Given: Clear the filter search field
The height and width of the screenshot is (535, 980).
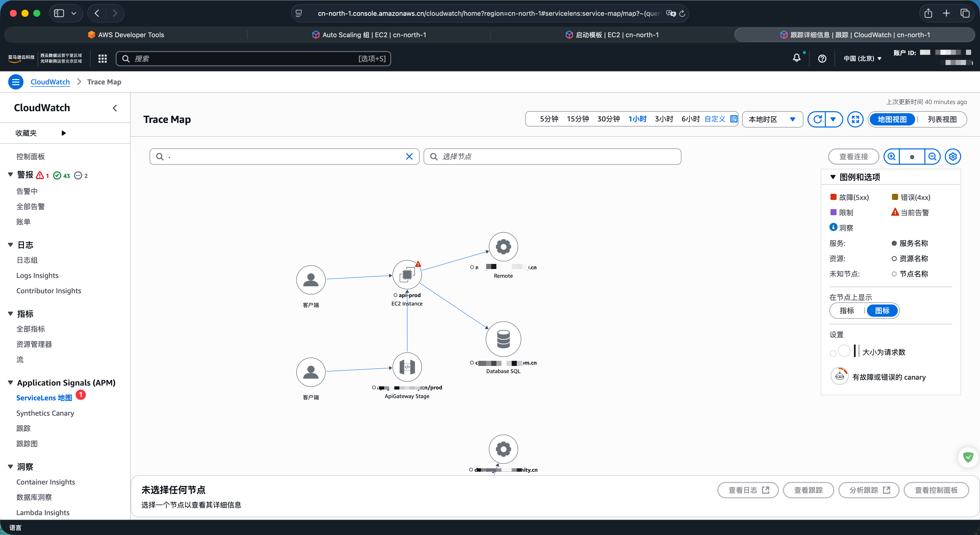Looking at the screenshot, I should coord(409,157).
